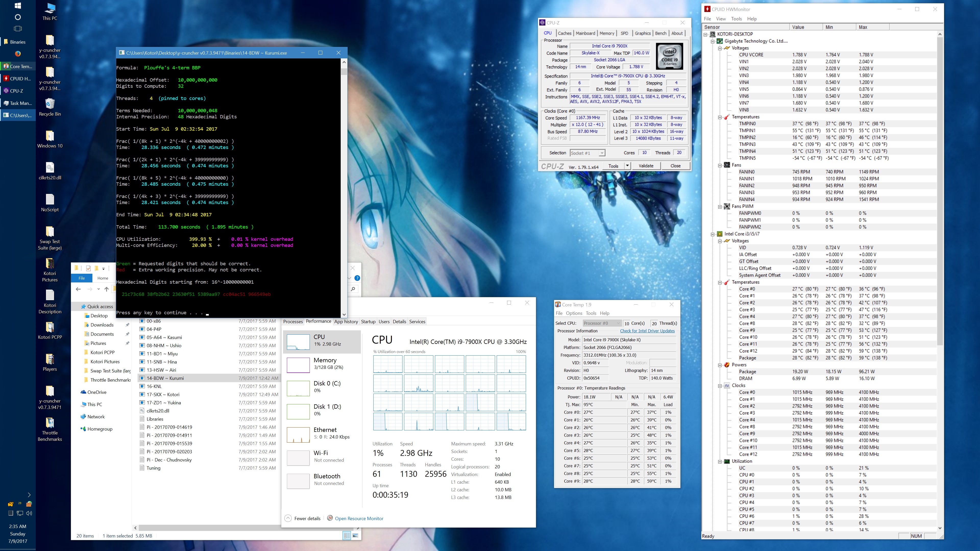Open the App history tab
Viewport: 980px width, 551px height.
coord(346,321)
